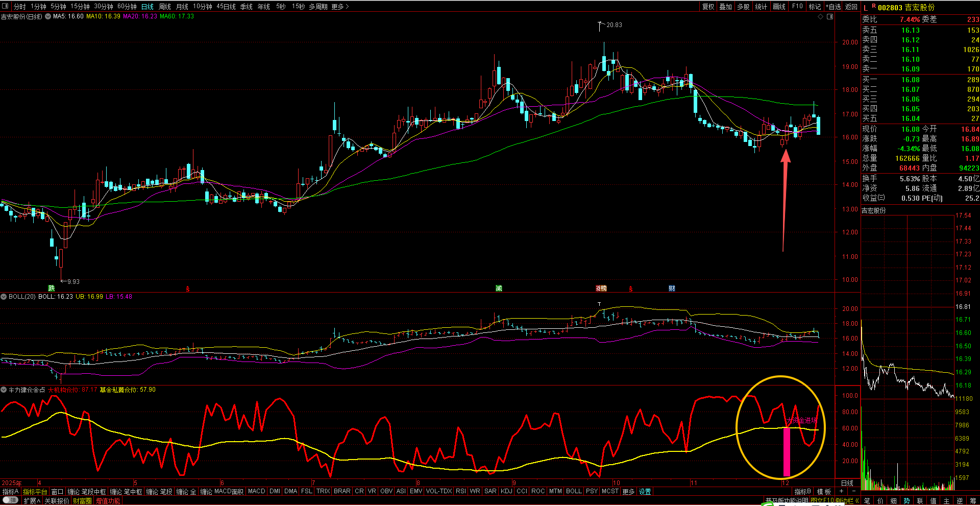The height and width of the screenshot is (506, 980).
Task: Select the 周线 weekly tab
Action: pos(165,7)
